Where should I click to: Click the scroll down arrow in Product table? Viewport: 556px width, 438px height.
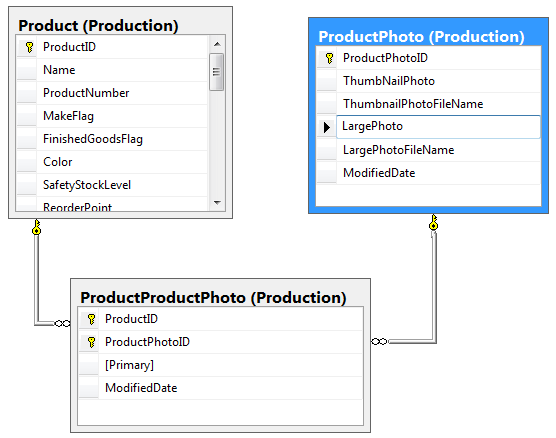[217, 203]
